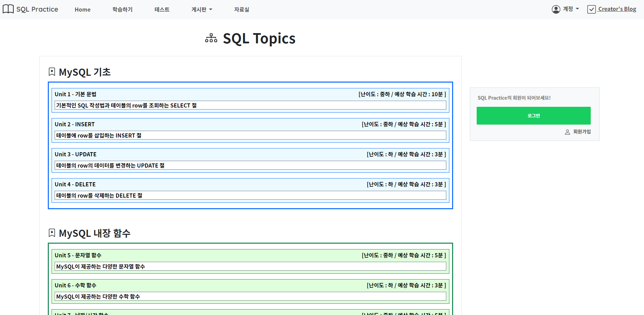Click Unit 6 difficulty and time label
The width and height of the screenshot is (644, 315).
pyautogui.click(x=406, y=285)
